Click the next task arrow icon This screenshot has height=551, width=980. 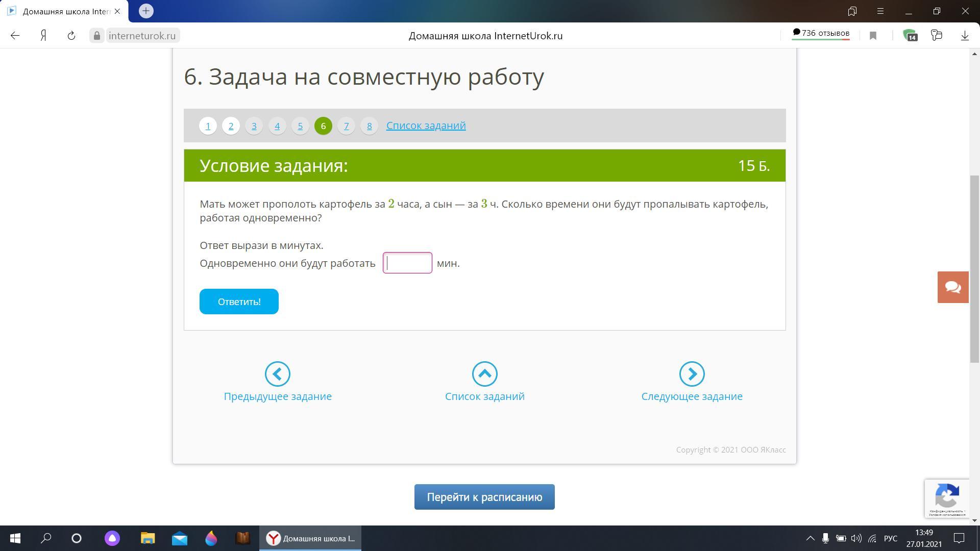tap(692, 374)
